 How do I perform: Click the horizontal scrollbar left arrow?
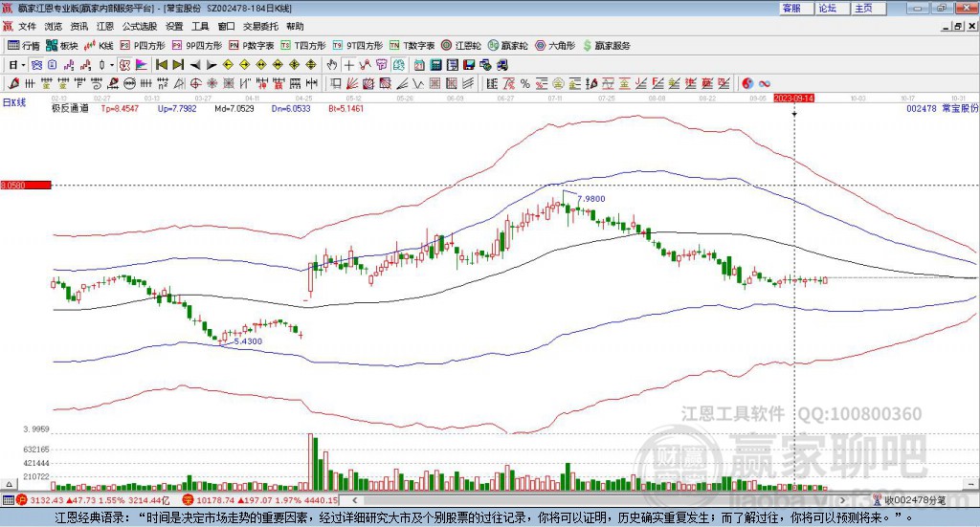pyautogui.click(x=354, y=500)
